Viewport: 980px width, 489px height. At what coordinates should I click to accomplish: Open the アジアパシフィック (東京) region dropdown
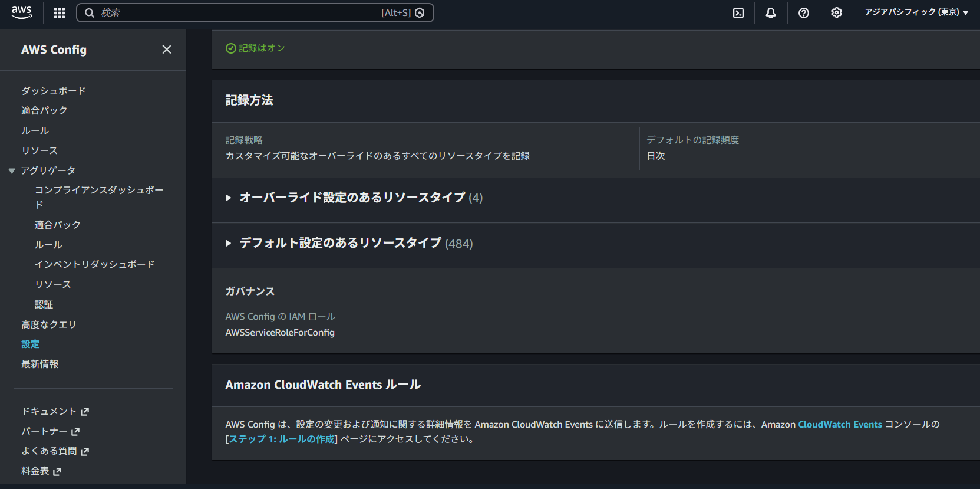pyautogui.click(x=916, y=12)
